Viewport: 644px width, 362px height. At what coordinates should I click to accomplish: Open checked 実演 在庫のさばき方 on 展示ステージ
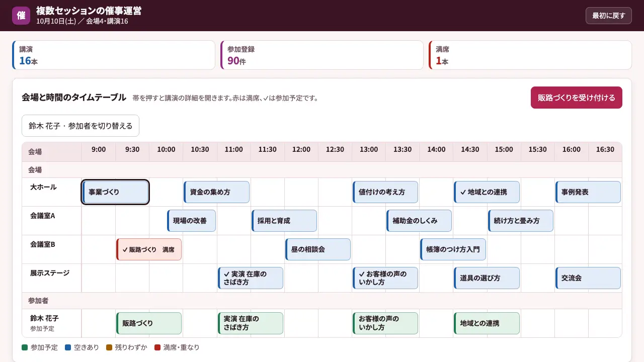(x=251, y=278)
